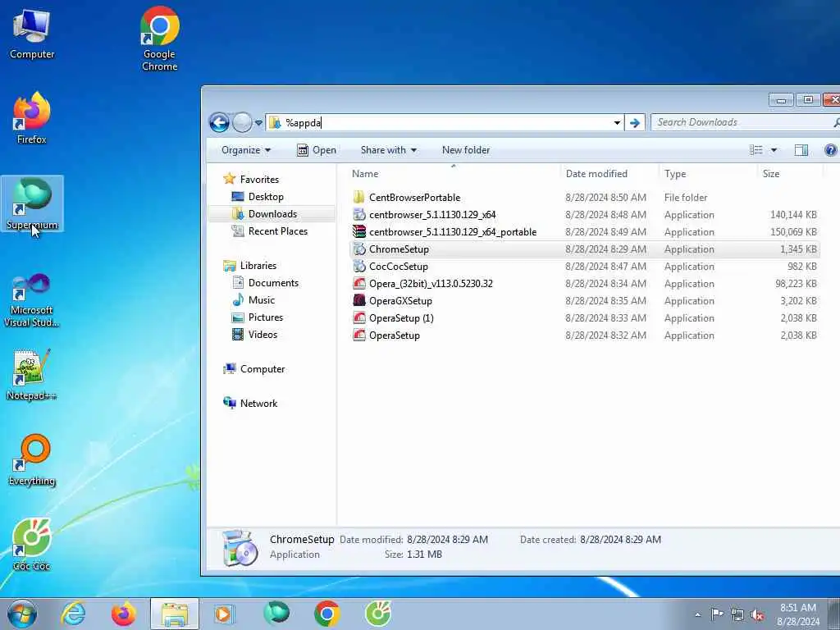
Task: Click the Windows Explorer taskbar button
Action: coord(175,614)
